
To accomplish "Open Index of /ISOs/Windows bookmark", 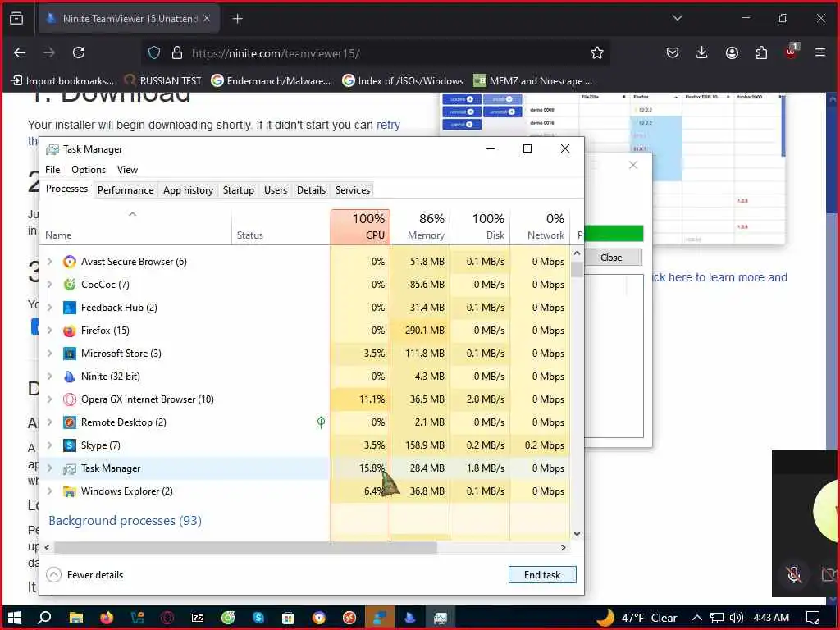I will pos(403,81).
